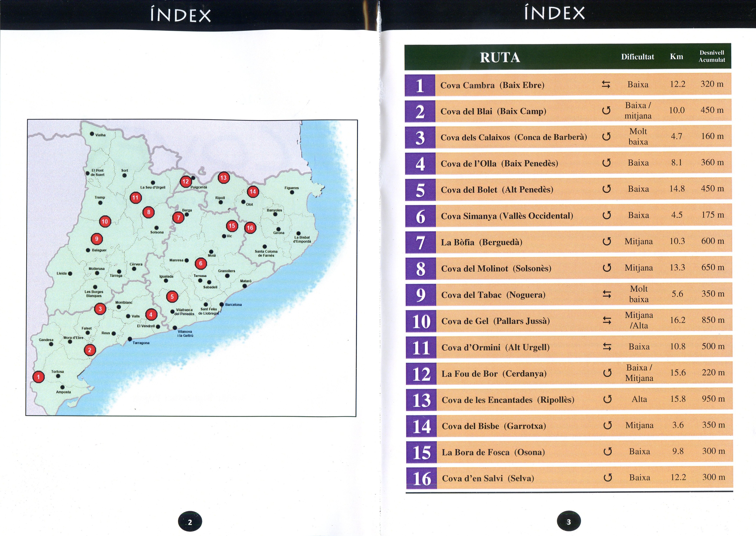Click red map marker number 13
Viewport: 756px width, 536px height.
click(x=224, y=178)
